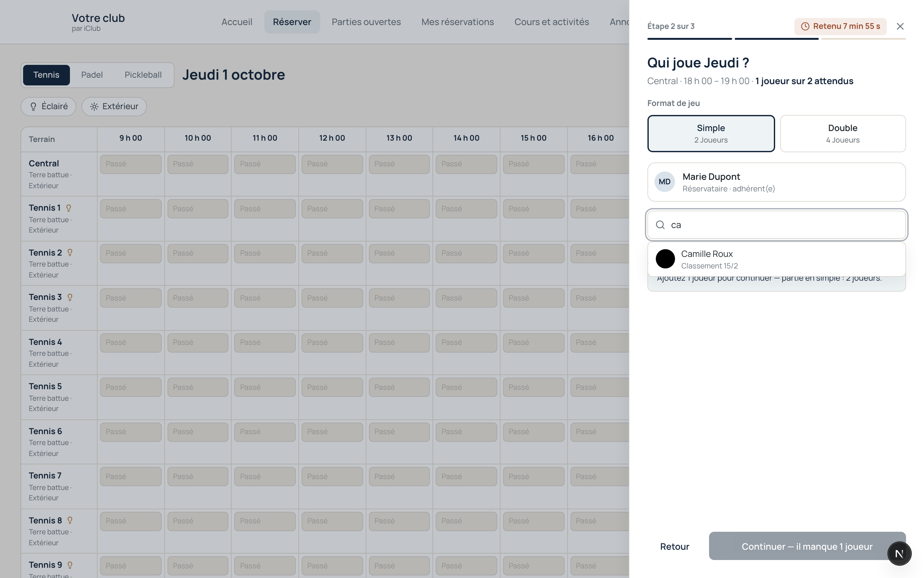The image size is (924, 578).
Task: Click the MD avatar of Marie Dupont
Action: (x=664, y=181)
